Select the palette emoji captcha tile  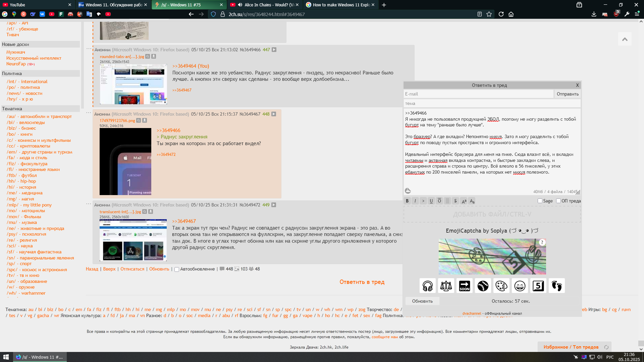pos(501,286)
